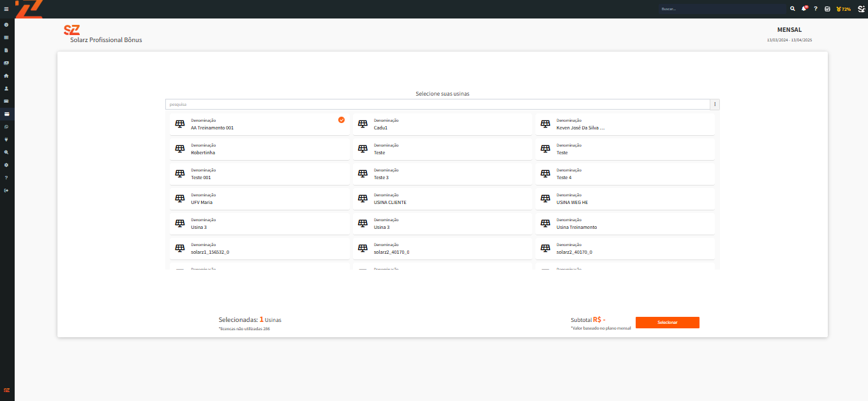Click the home icon in the sidebar
Viewport: 868px width, 401px height.
pos(6,75)
